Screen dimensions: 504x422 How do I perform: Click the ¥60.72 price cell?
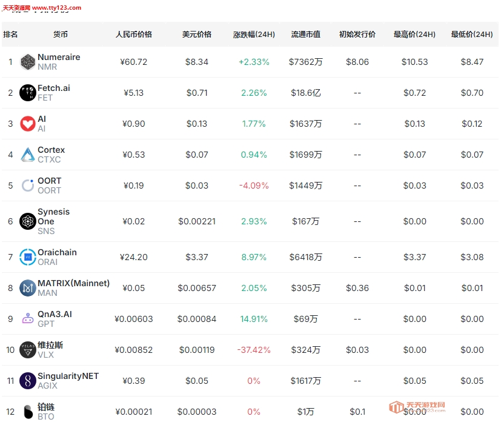134,62
